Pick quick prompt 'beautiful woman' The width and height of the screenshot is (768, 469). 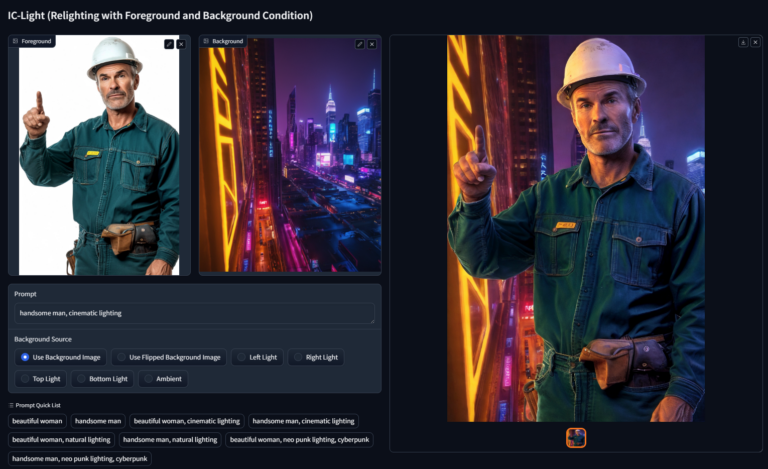37,421
